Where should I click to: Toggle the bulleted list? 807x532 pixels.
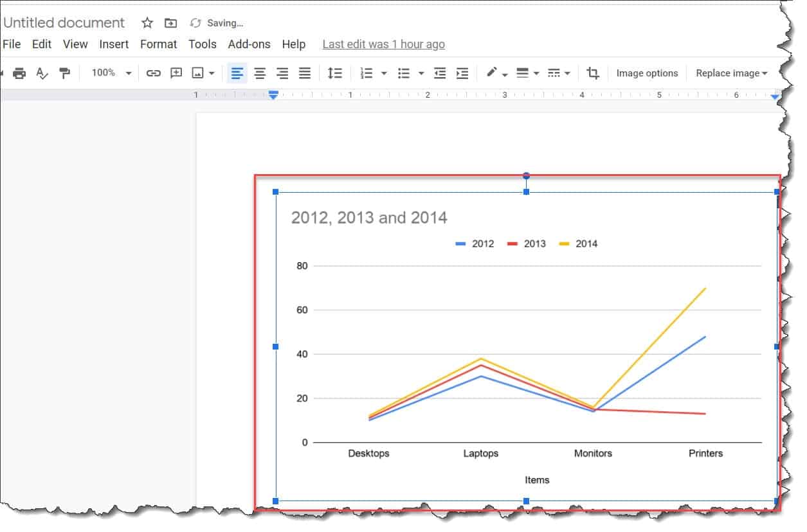click(404, 73)
